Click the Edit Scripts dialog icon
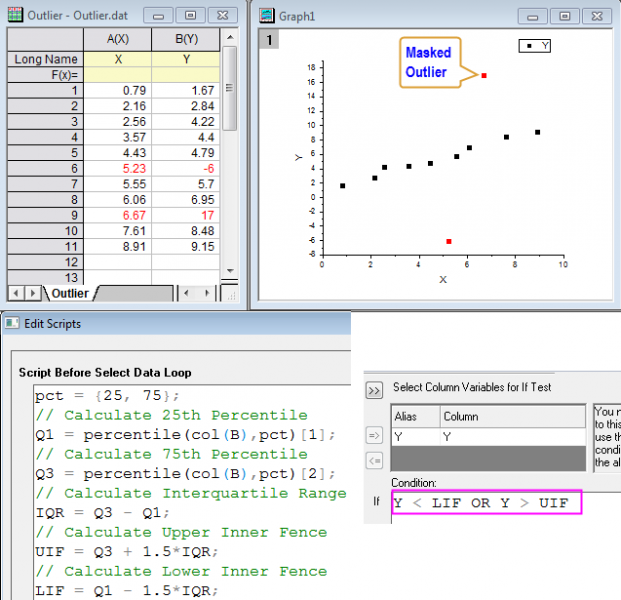 10,323
